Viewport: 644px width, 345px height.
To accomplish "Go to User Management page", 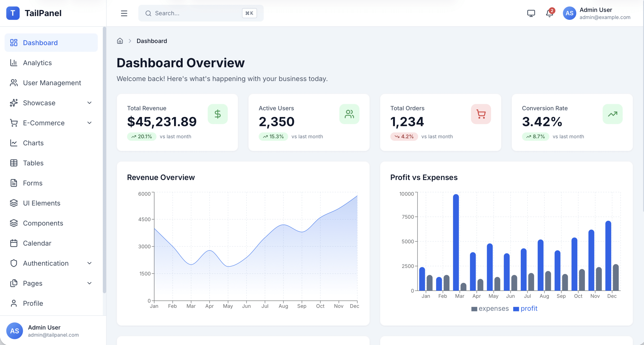I will pyautogui.click(x=52, y=83).
